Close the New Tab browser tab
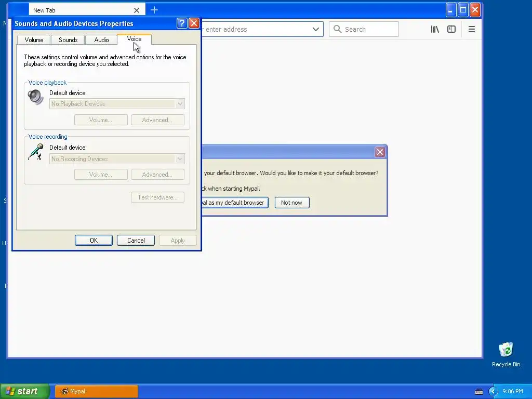532x399 pixels. pyautogui.click(x=137, y=10)
